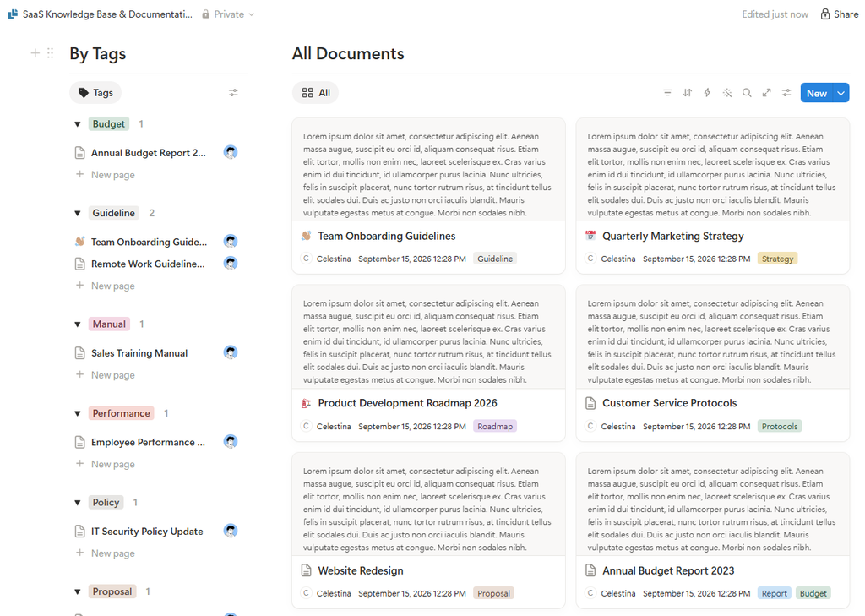Click the crane icon on Product Development Roadmap
Viewport: 865px width, 616px height.
point(307,404)
